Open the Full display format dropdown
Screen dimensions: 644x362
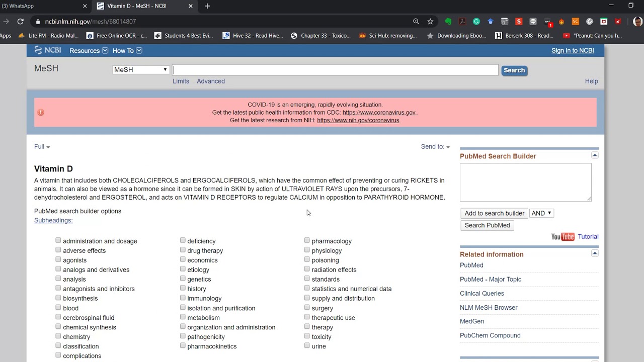42,147
